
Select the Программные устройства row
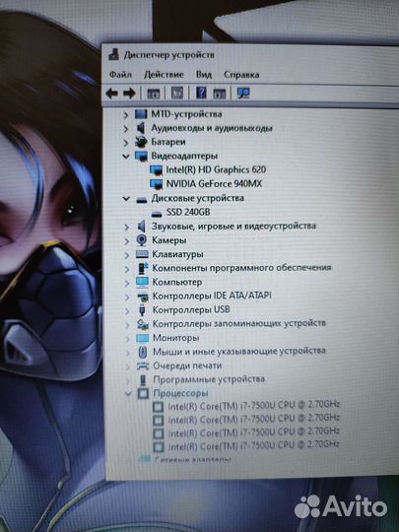coord(209,379)
